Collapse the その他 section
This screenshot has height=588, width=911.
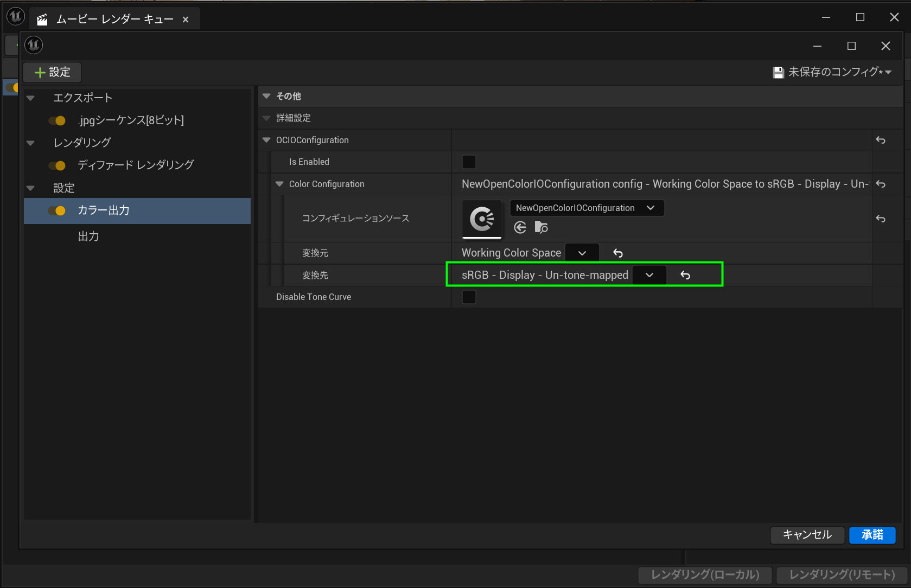[266, 96]
